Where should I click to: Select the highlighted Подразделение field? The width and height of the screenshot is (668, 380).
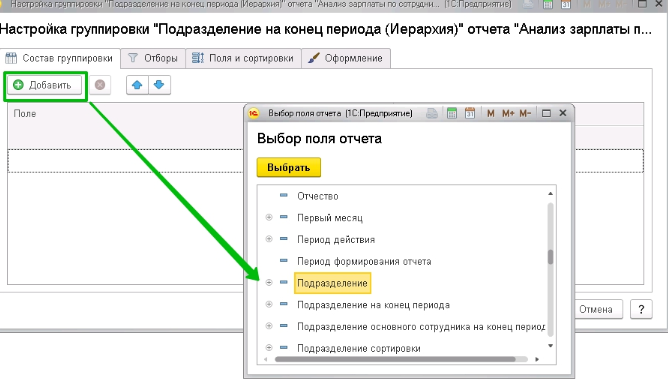click(332, 283)
